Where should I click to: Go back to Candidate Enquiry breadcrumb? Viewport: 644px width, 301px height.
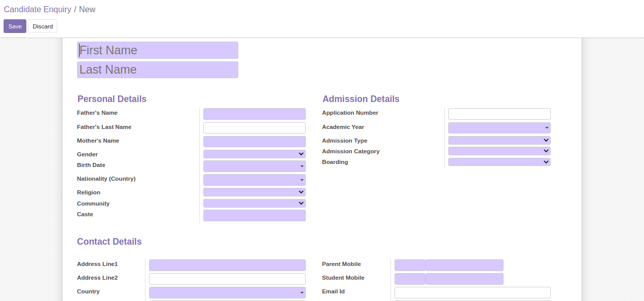[x=38, y=10]
